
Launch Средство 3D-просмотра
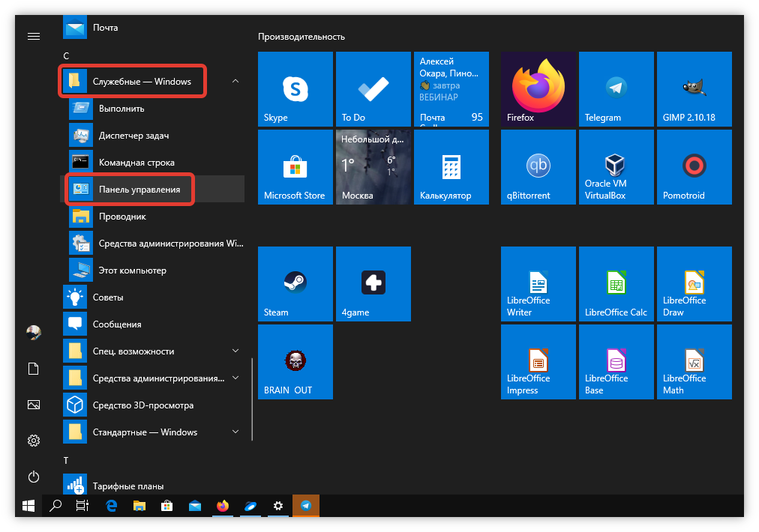(154, 405)
